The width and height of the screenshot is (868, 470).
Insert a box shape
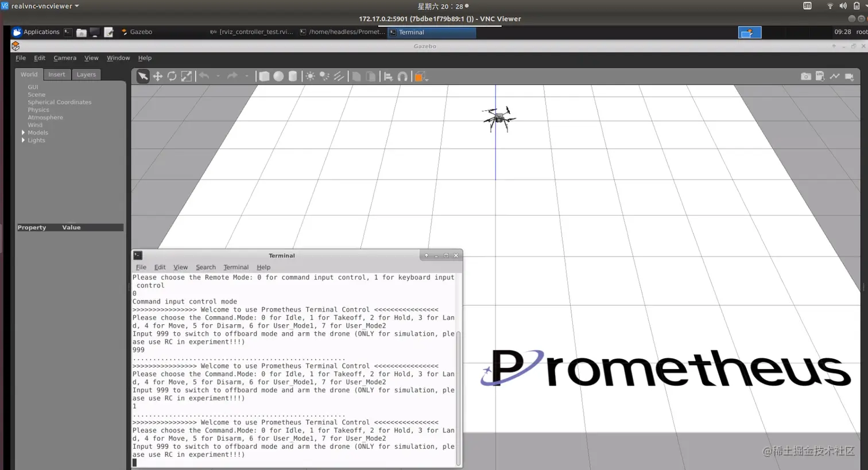264,76
